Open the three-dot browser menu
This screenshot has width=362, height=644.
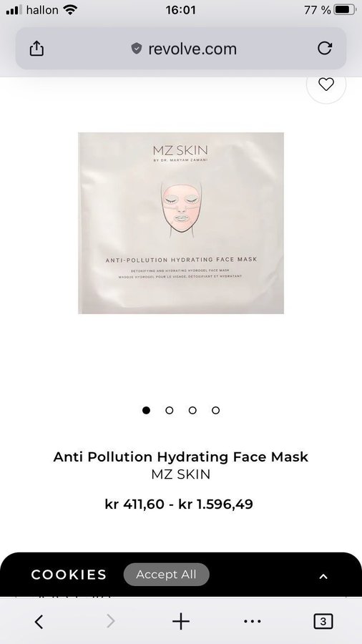click(253, 621)
